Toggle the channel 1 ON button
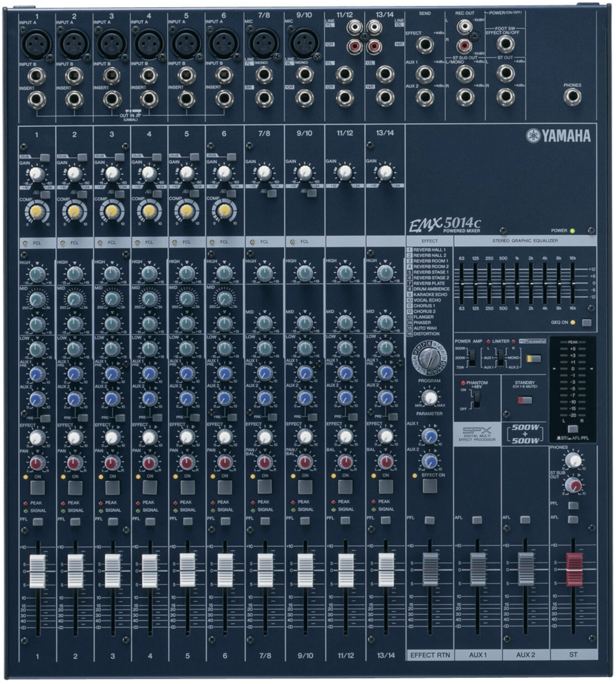The width and height of the screenshot is (616, 684). point(37,488)
